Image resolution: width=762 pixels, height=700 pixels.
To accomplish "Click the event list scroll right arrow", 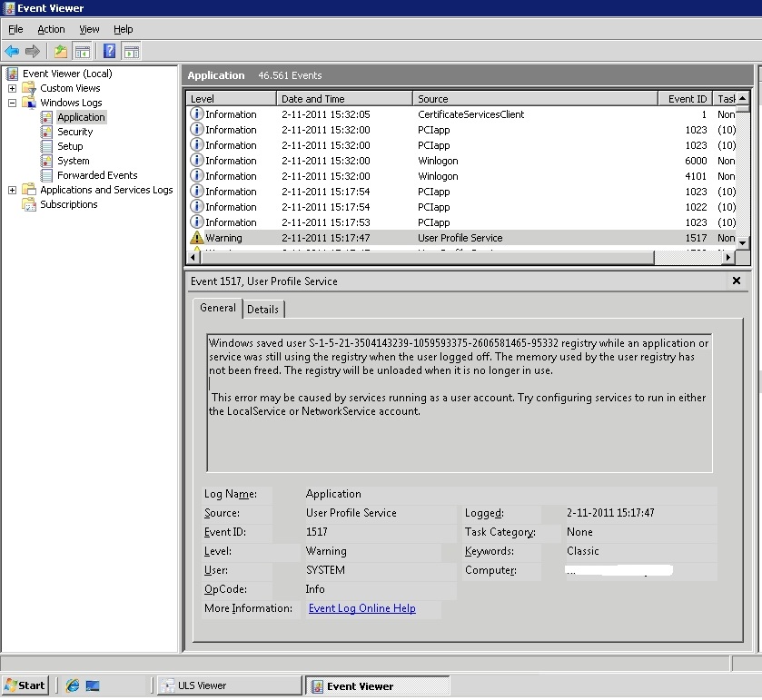I will coord(727,258).
